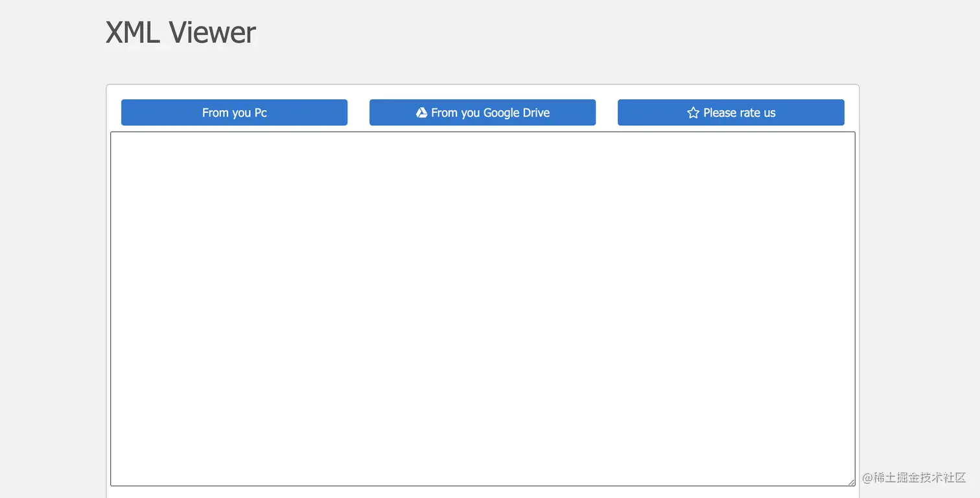Click the 'From you Pc' button
Image resolution: width=980 pixels, height=498 pixels.
(234, 112)
